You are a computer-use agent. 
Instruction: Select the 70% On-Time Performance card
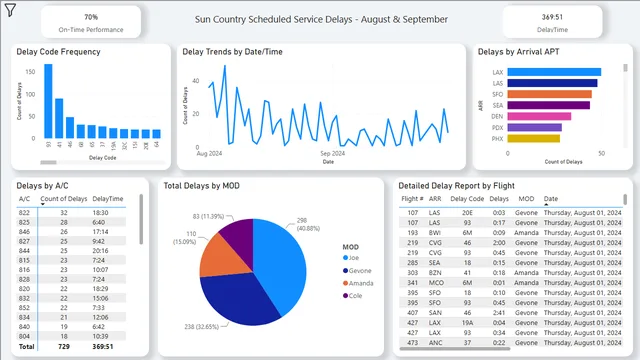pyautogui.click(x=91, y=22)
